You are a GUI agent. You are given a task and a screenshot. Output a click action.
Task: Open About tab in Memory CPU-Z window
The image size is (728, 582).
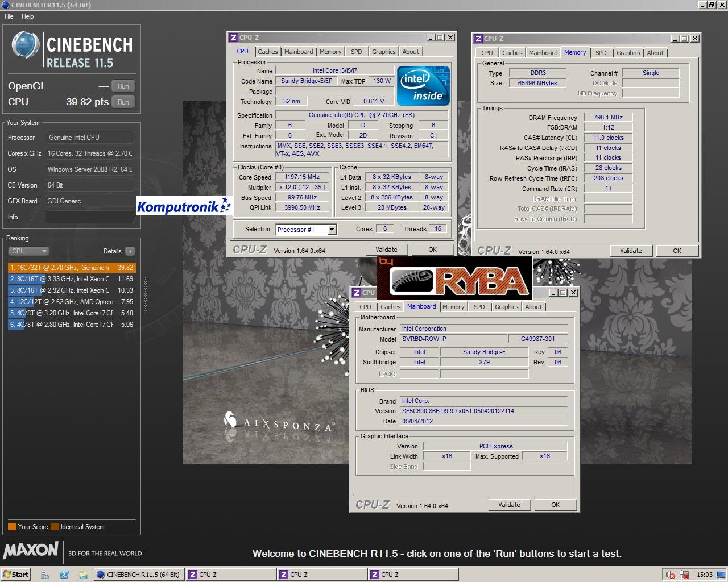click(x=655, y=53)
